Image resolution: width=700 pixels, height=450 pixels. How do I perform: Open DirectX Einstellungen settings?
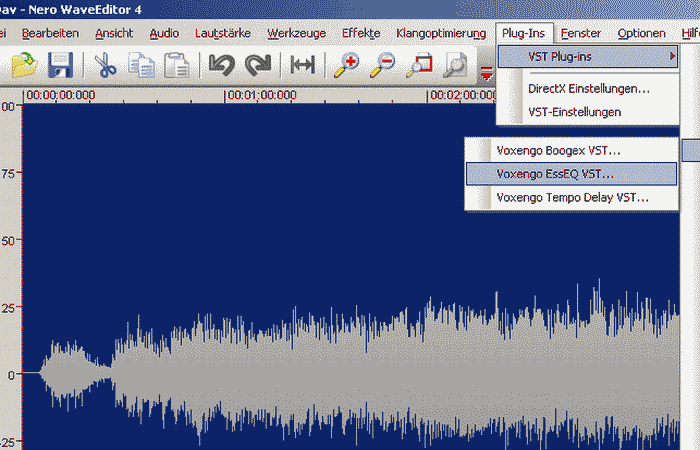pyautogui.click(x=588, y=89)
